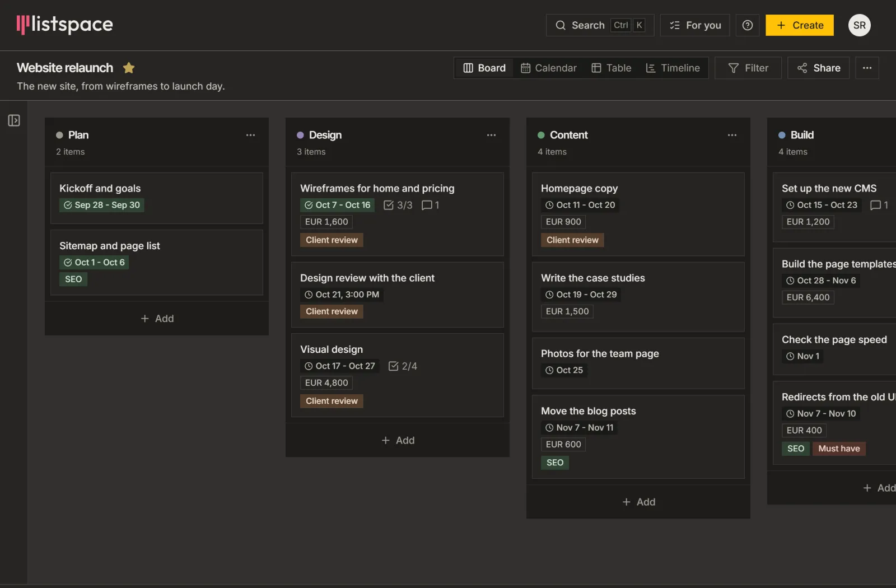Collapse the sidebar panel icon
Image resolution: width=896 pixels, height=588 pixels.
14,120
